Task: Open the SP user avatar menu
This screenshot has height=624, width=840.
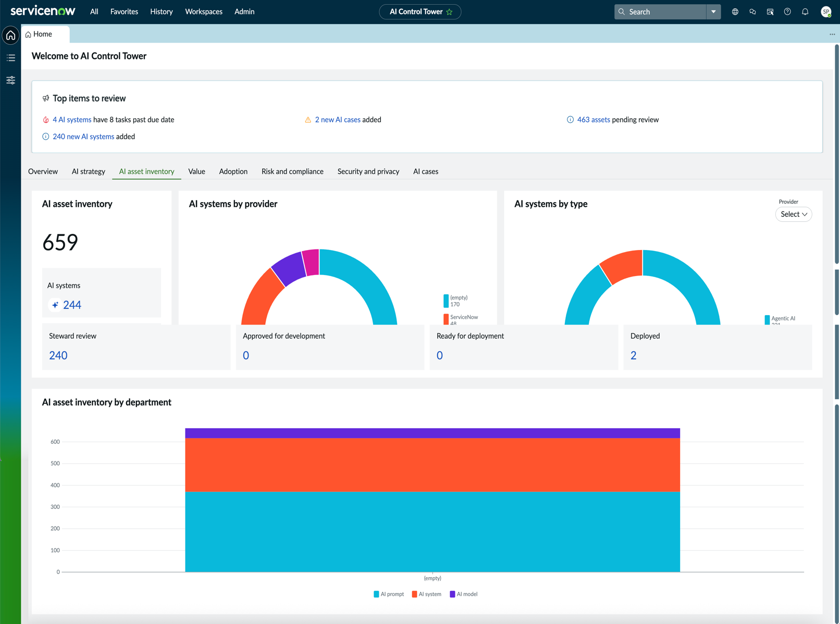Action: pyautogui.click(x=826, y=11)
